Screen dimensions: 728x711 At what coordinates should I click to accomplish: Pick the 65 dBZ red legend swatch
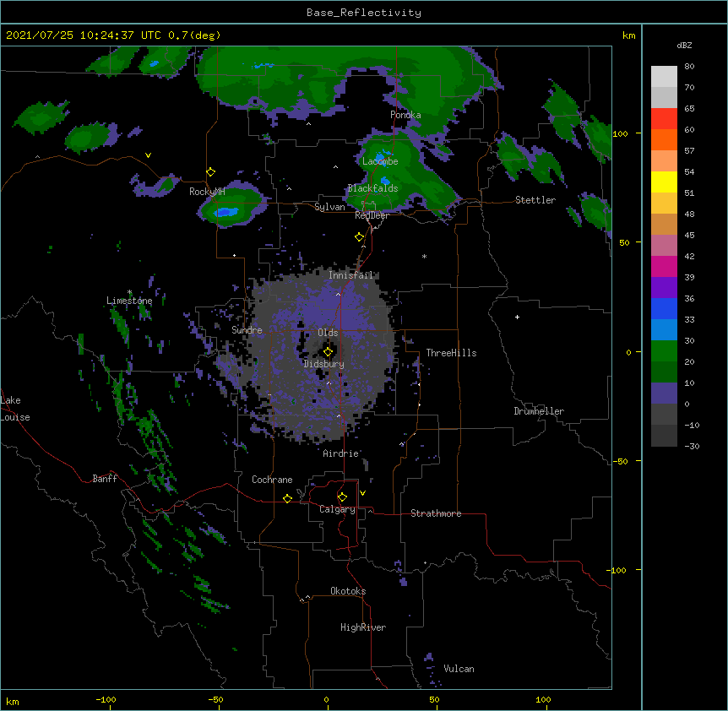click(x=664, y=118)
